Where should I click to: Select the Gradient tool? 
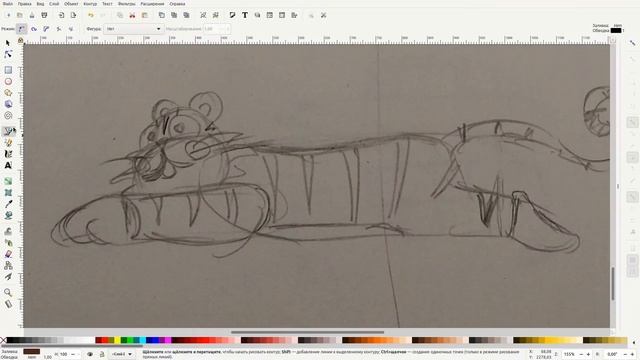tap(8, 181)
